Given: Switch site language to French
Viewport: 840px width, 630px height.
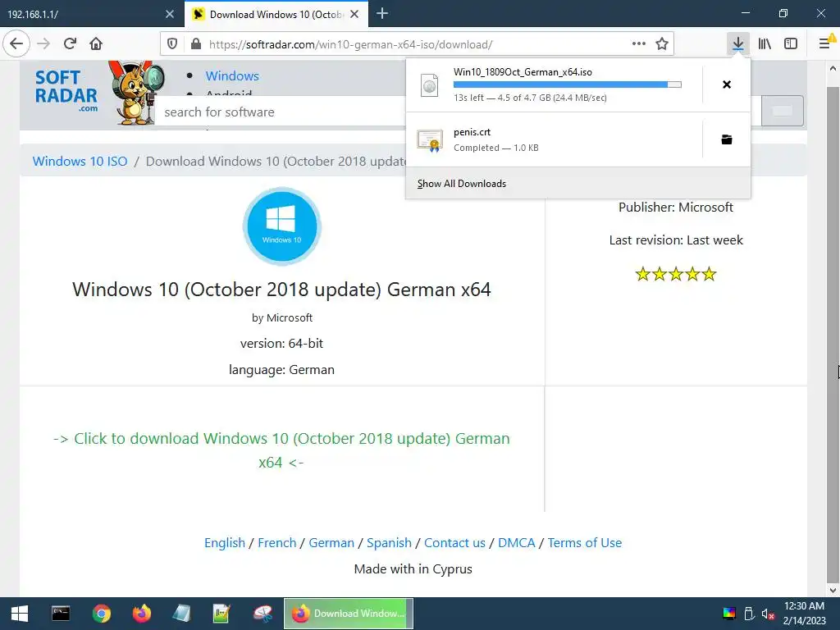Looking at the screenshot, I should point(277,543).
